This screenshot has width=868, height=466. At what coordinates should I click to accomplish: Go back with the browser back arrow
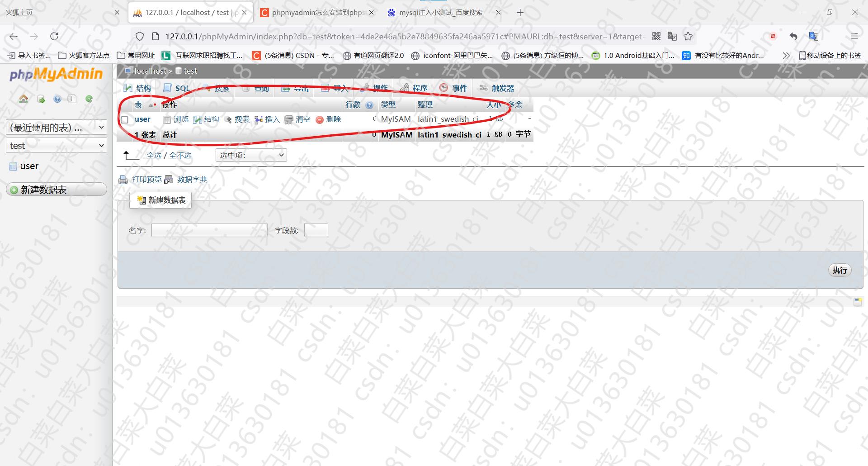click(14, 36)
